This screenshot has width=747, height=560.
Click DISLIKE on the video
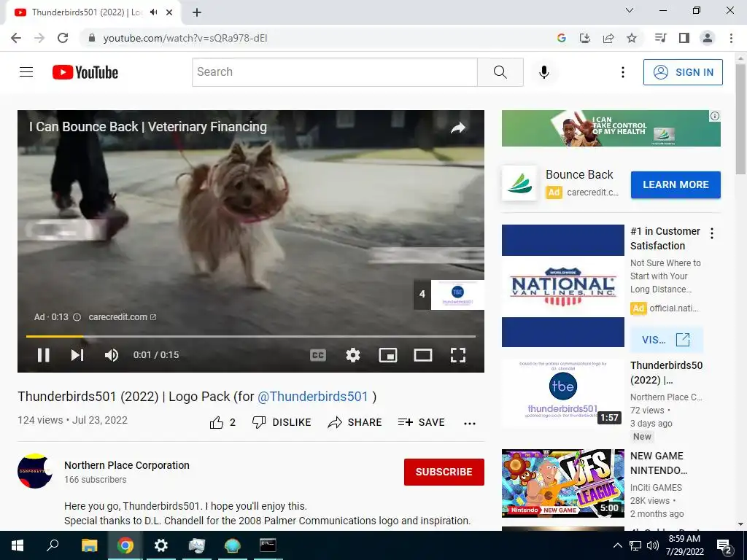coord(282,422)
